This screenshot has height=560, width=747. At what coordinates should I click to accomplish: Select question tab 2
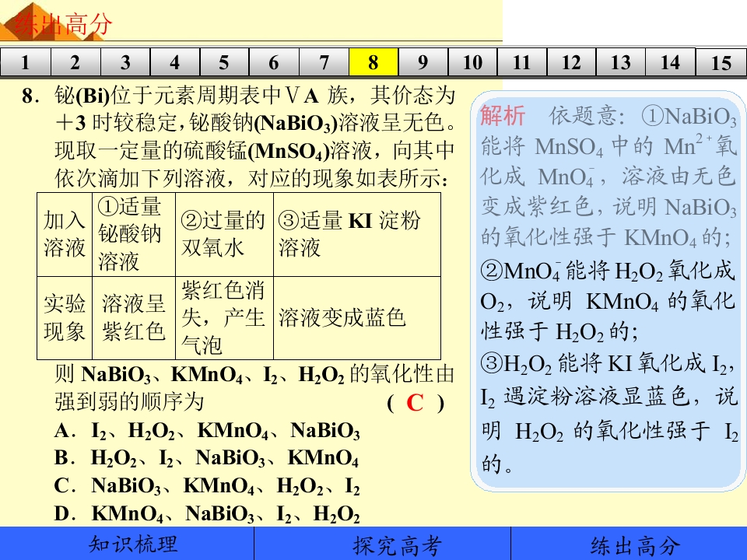pos(75,62)
